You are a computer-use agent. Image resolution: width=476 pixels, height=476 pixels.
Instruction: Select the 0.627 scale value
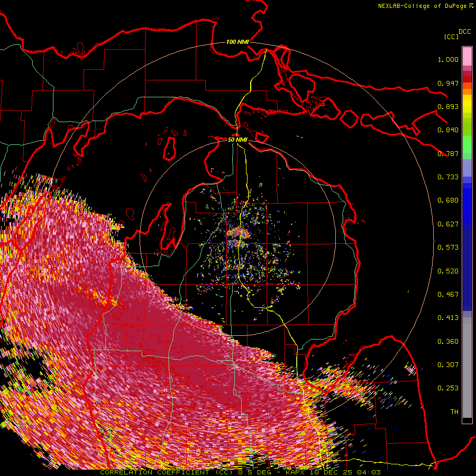click(448, 224)
